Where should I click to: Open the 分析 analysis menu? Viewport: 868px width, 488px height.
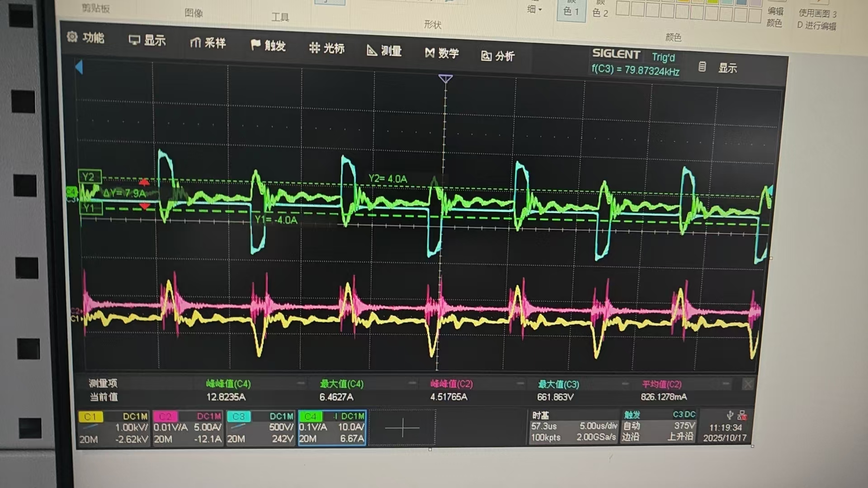[x=498, y=56]
